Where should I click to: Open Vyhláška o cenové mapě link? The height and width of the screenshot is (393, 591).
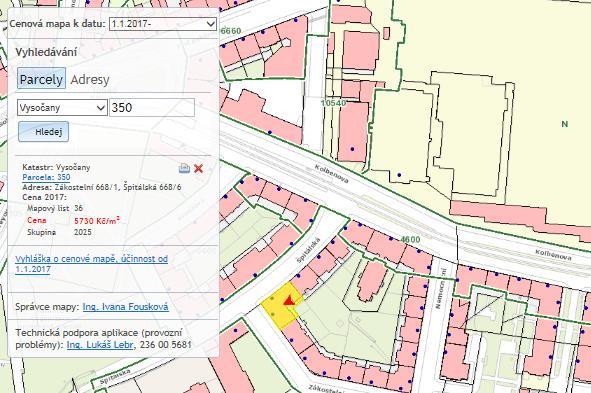point(91,264)
